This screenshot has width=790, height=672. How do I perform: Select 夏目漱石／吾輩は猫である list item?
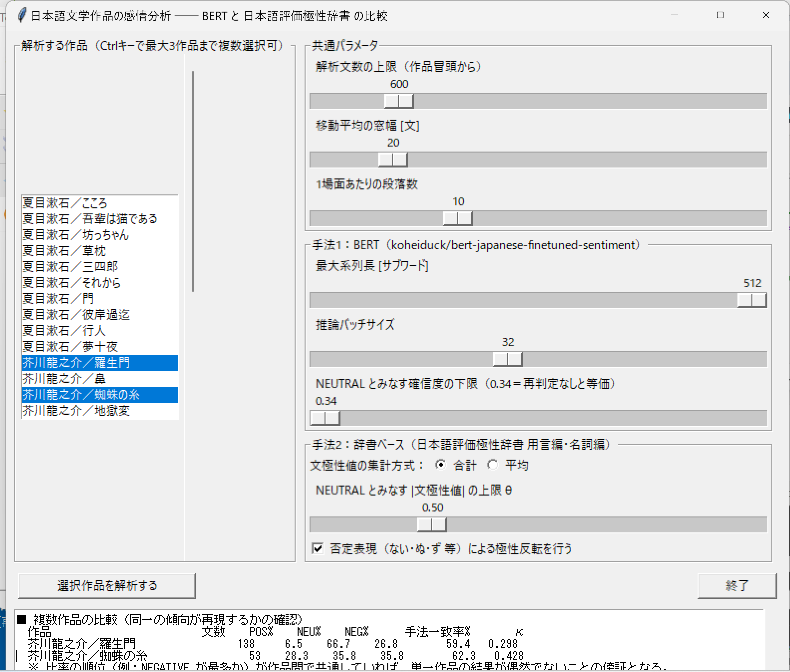(100, 219)
